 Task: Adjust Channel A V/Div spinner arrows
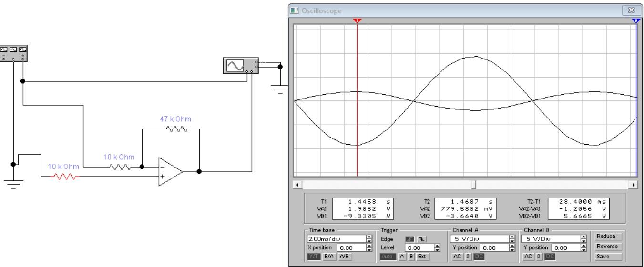click(512, 239)
